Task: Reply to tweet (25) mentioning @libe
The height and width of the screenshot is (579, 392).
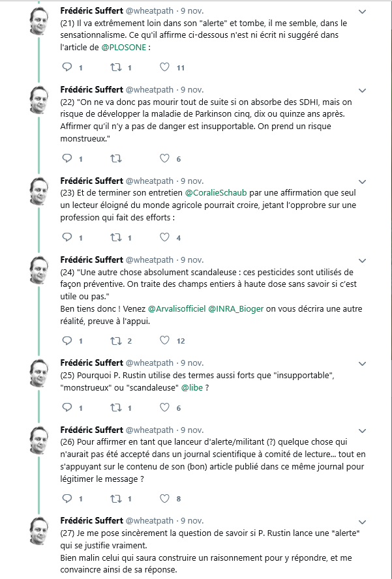Action: [x=66, y=408]
